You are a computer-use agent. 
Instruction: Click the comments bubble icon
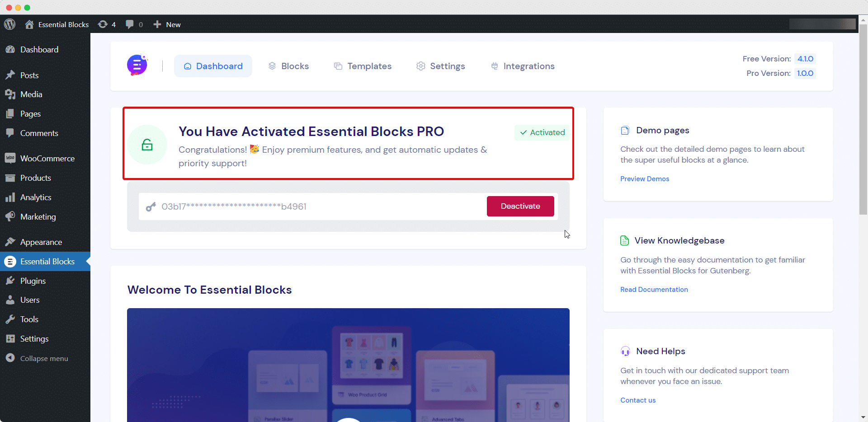pyautogui.click(x=131, y=24)
